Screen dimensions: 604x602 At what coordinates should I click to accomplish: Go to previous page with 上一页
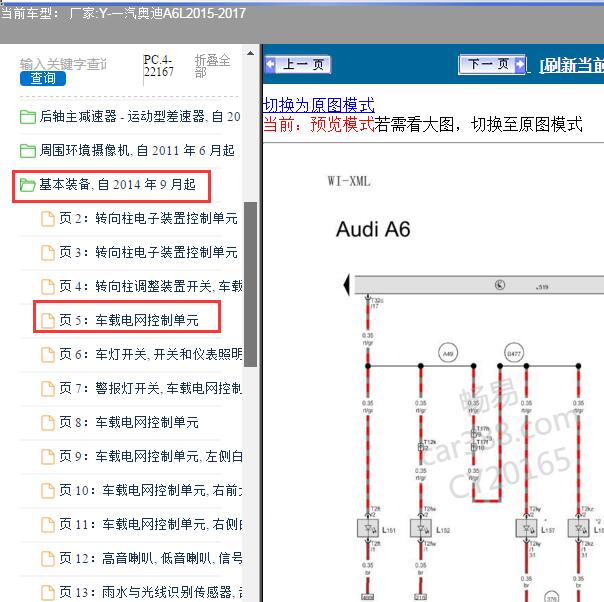[x=298, y=64]
